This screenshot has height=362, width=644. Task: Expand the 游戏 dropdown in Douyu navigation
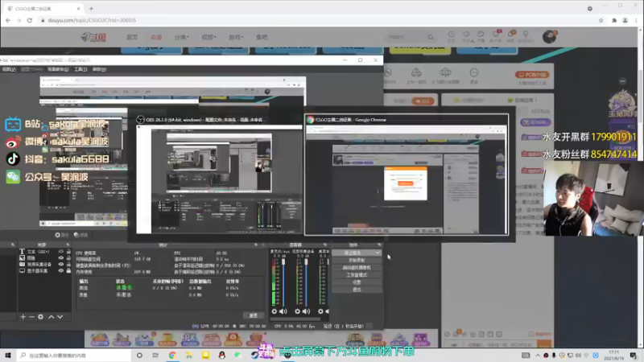coord(236,37)
